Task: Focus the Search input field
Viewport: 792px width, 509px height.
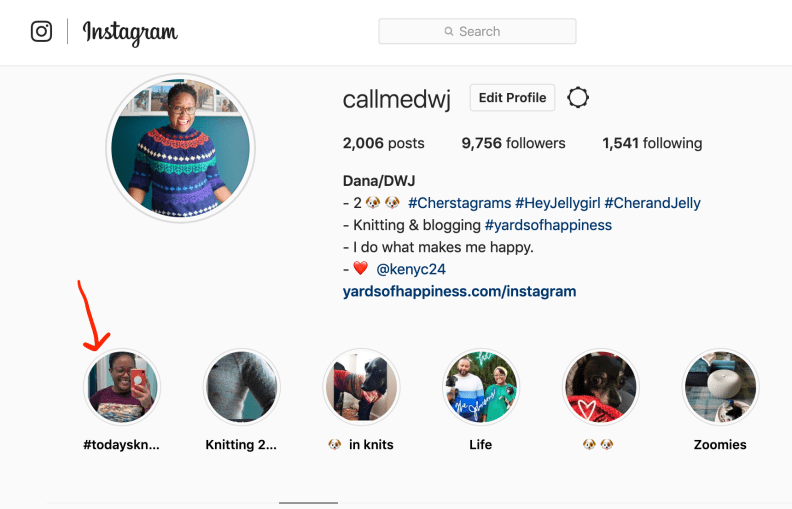Action: 477,31
